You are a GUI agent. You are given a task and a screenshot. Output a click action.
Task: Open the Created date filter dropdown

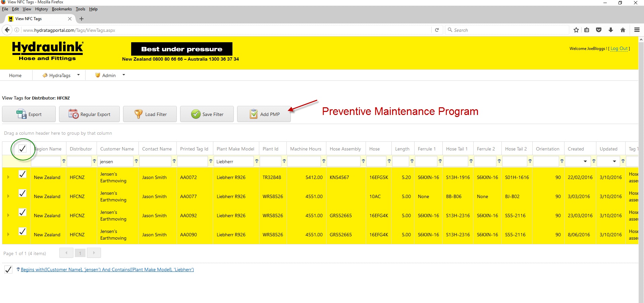(585, 161)
